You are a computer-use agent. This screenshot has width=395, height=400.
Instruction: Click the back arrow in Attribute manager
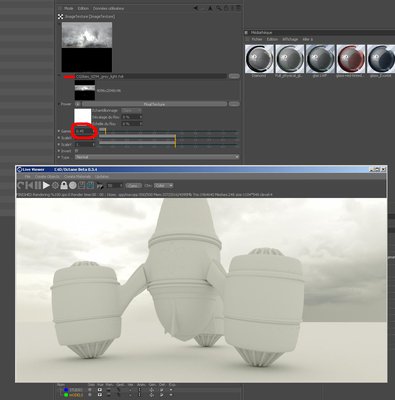[x=196, y=8]
